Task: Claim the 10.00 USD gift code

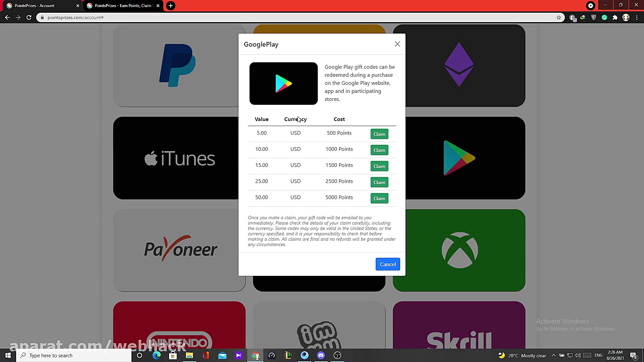Action: point(379,150)
